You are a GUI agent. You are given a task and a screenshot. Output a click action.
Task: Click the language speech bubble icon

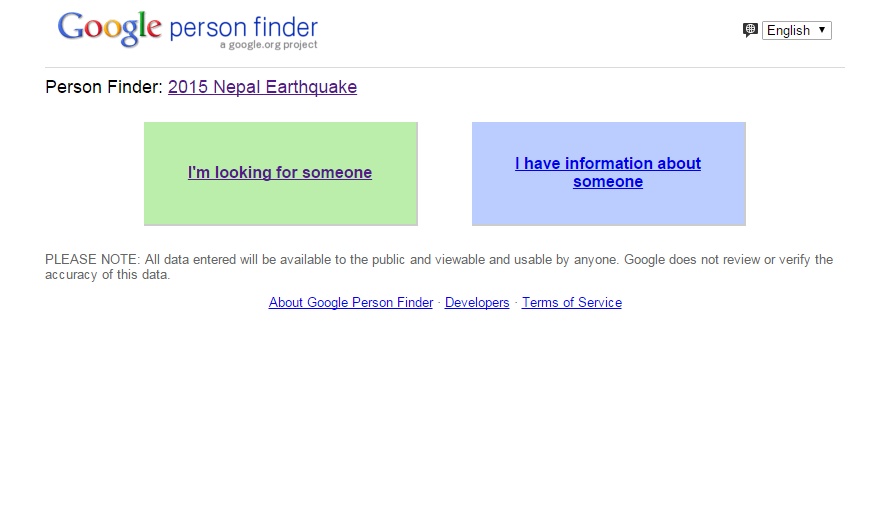click(x=750, y=30)
